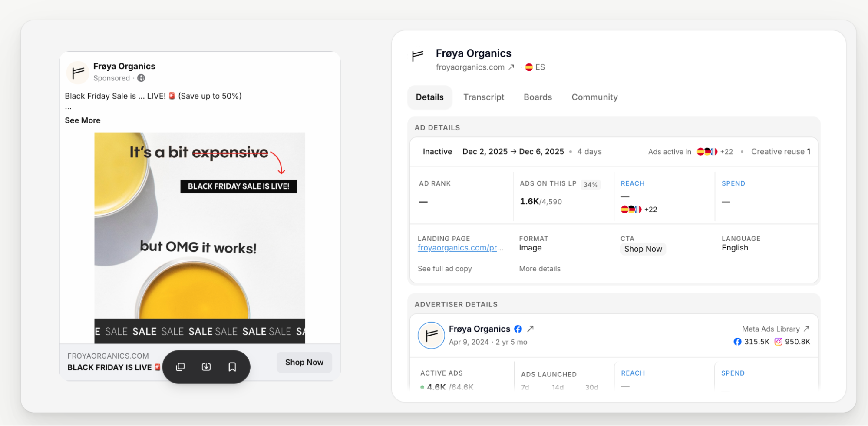The image size is (868, 426).
Task: Click the Facebook followers icon beside 315.5K
Action: click(737, 342)
